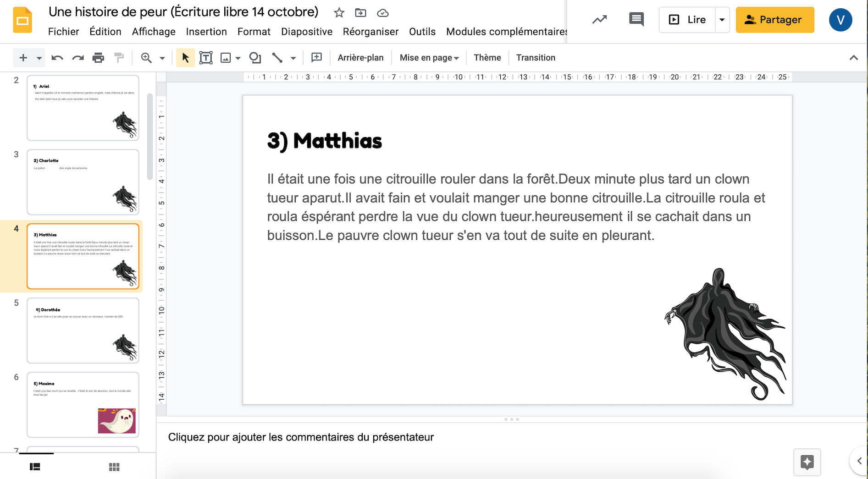This screenshot has height=479, width=868.
Task: Click the Google Slides home logo
Action: tap(22, 20)
